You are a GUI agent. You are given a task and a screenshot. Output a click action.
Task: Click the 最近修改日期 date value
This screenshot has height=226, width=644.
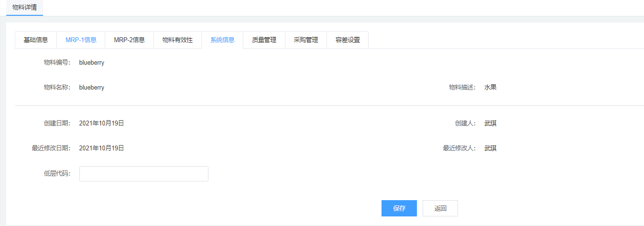101,148
